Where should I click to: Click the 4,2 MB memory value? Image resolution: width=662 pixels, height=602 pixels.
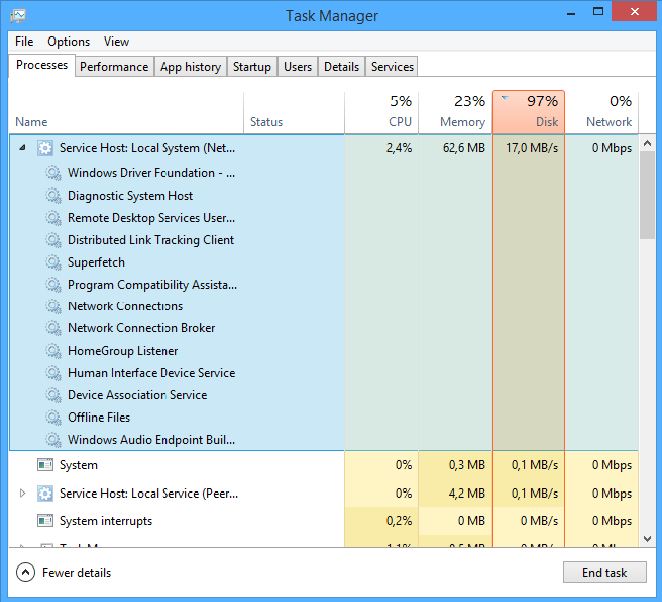467,493
